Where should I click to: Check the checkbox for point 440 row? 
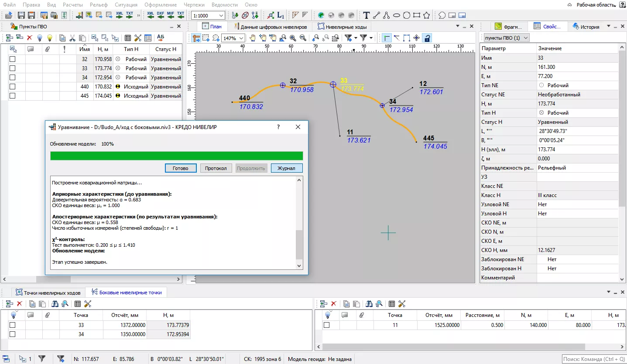pyautogui.click(x=13, y=87)
